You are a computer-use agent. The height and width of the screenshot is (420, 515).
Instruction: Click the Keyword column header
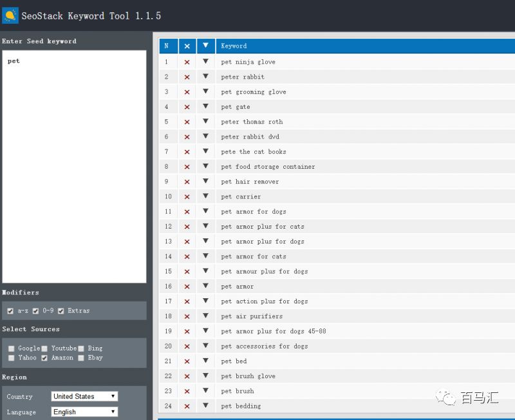coord(234,46)
